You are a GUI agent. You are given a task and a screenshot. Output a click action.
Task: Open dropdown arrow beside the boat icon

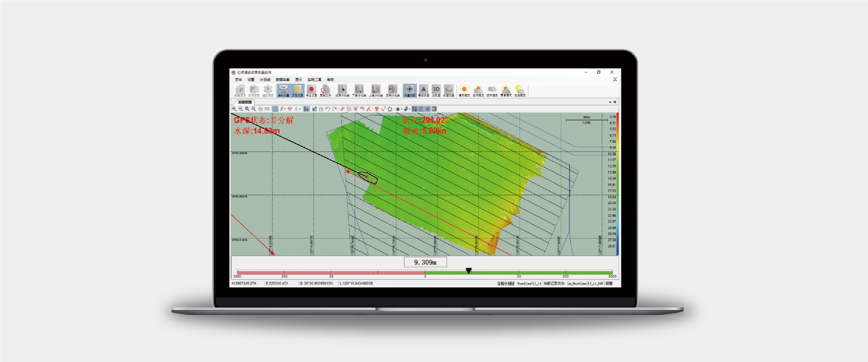(402, 109)
